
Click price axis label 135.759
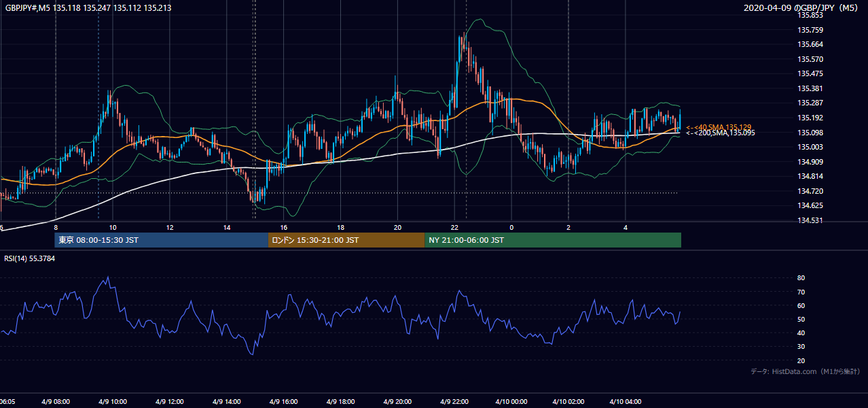[810, 30]
